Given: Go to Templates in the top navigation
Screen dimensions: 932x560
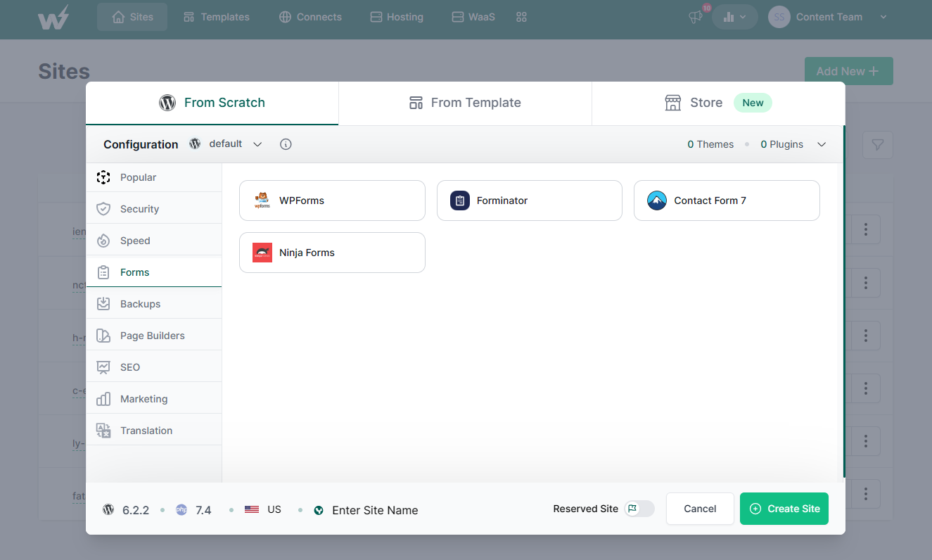Looking at the screenshot, I should [x=216, y=17].
